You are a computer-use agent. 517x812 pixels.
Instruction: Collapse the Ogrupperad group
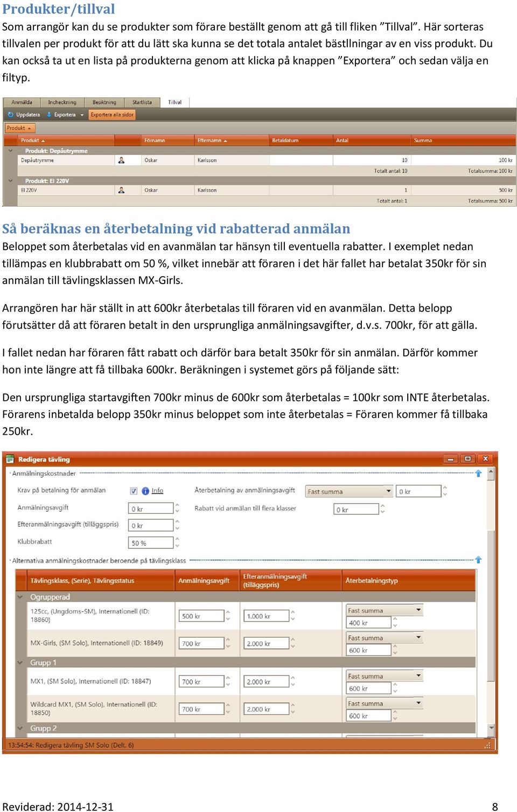(20, 597)
